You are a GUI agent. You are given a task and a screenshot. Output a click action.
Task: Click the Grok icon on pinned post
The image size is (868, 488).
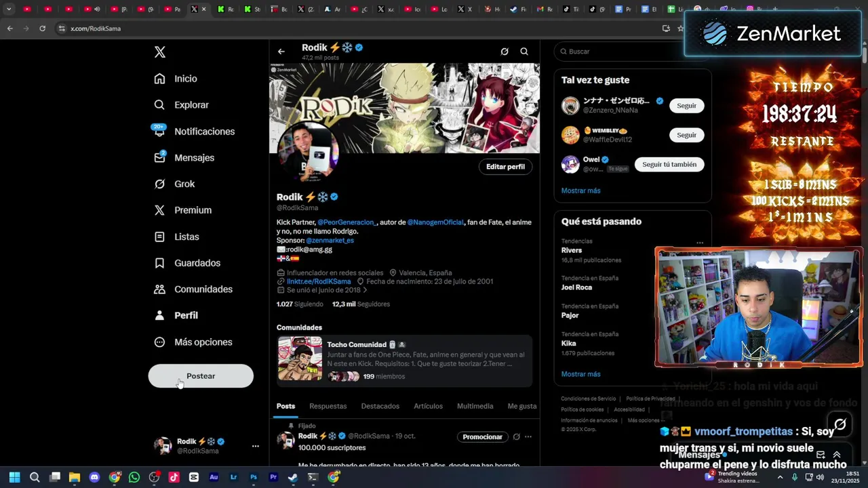tap(516, 437)
